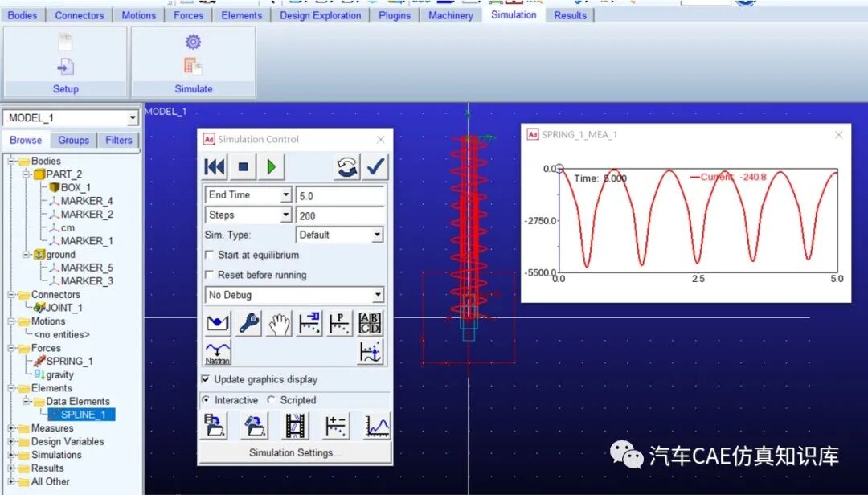The image size is (868, 495).
Task: Stop the running simulation
Action: [243, 166]
